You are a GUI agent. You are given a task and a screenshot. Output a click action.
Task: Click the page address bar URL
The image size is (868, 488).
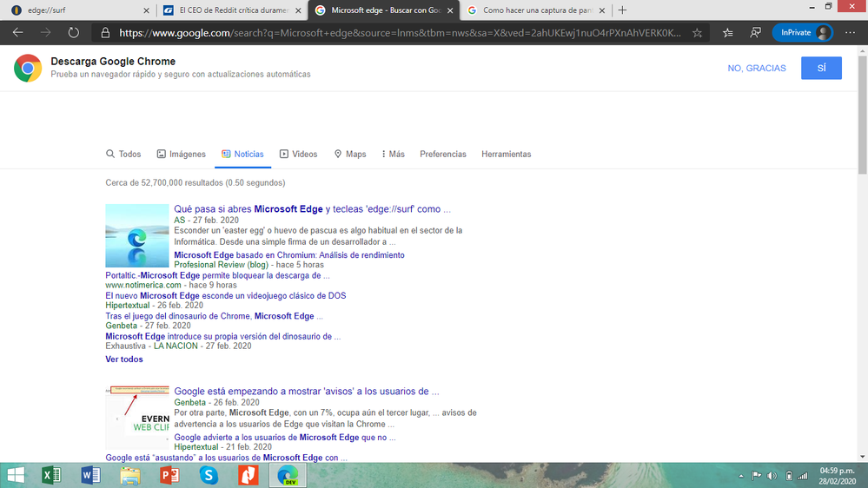[x=400, y=33]
